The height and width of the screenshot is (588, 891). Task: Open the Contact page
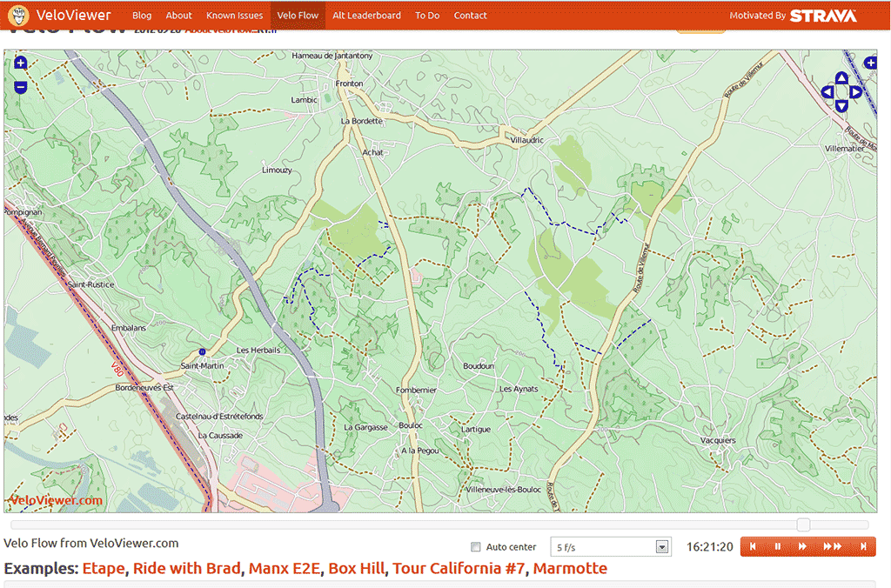point(471,16)
